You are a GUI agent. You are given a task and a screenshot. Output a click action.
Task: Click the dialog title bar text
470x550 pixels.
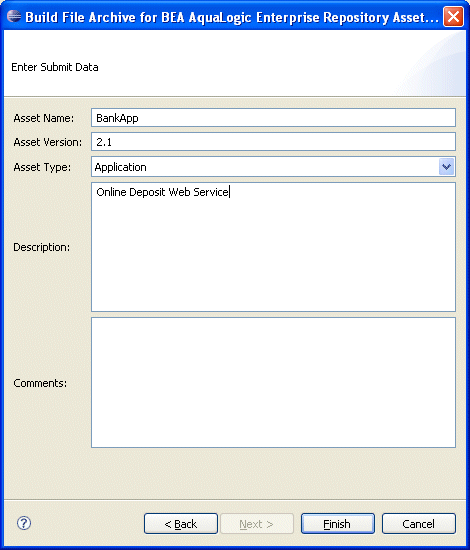click(232, 17)
